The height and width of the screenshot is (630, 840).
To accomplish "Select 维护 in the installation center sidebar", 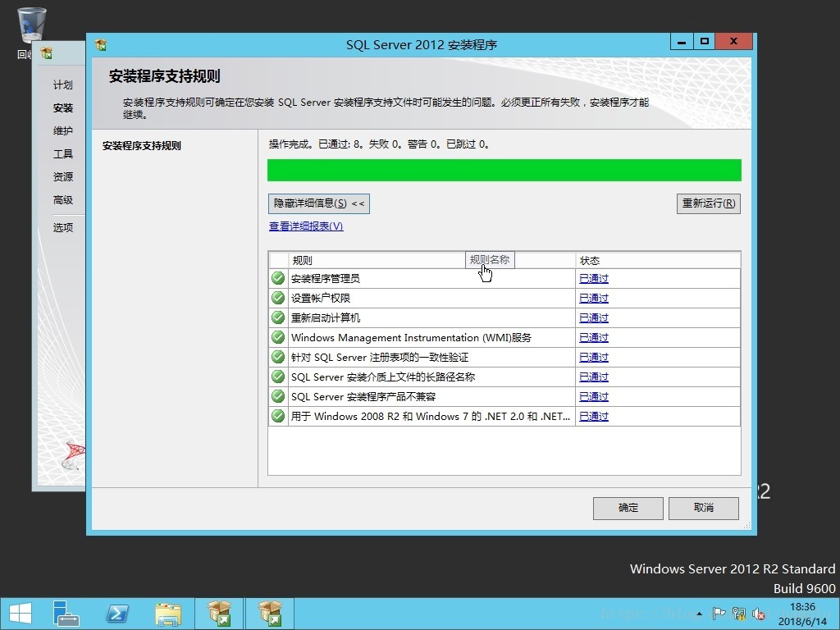I will click(62, 130).
